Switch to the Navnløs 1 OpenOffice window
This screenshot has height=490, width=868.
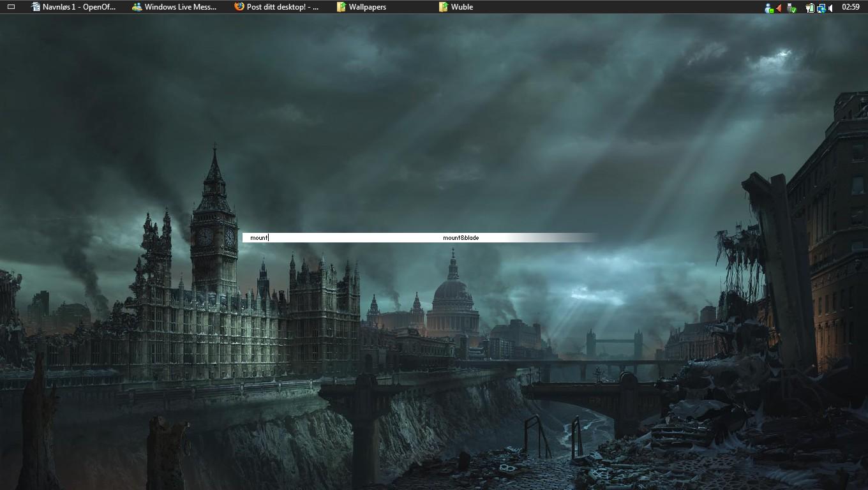(74, 7)
